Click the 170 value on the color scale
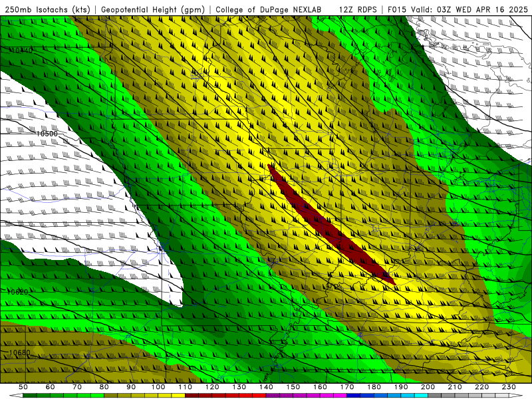 347,387
